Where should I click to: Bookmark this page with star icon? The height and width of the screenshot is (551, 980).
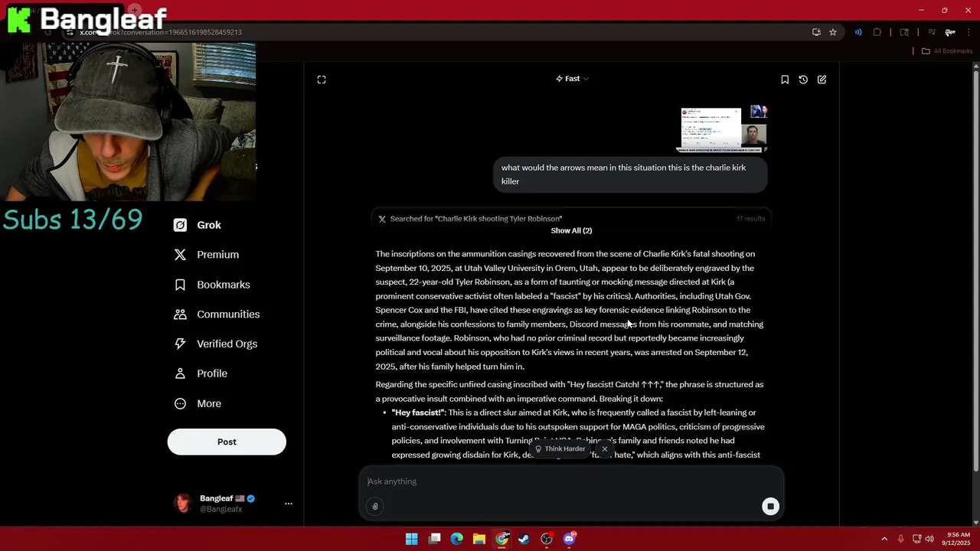[x=833, y=32]
